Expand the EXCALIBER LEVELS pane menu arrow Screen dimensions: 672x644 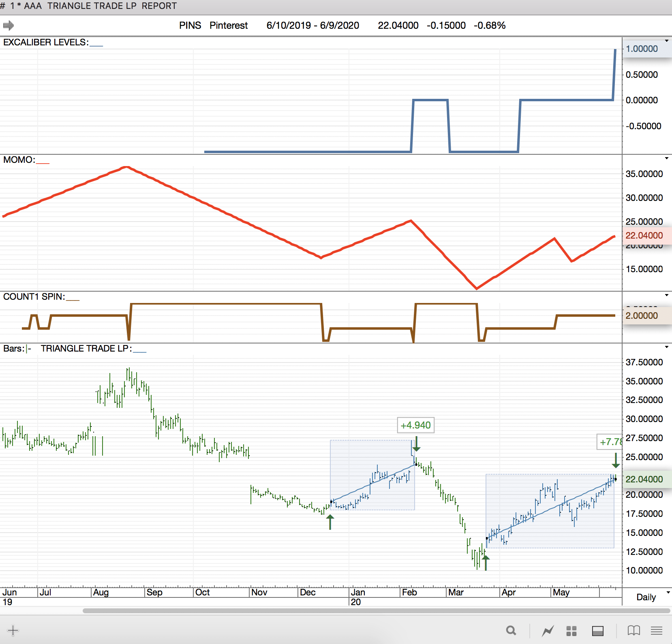(667, 41)
